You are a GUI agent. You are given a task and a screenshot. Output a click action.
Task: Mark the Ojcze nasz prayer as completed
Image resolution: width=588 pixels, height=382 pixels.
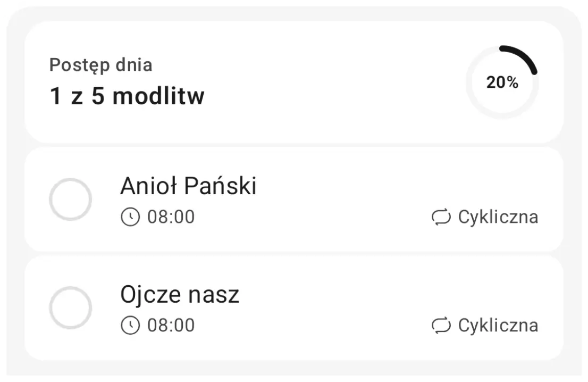coord(71,308)
